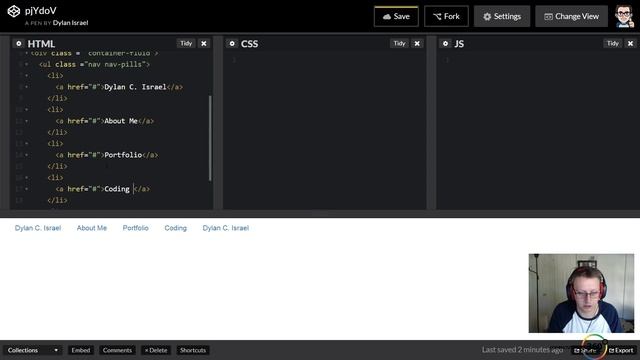
Task: Export the pen
Action: [x=621, y=350]
